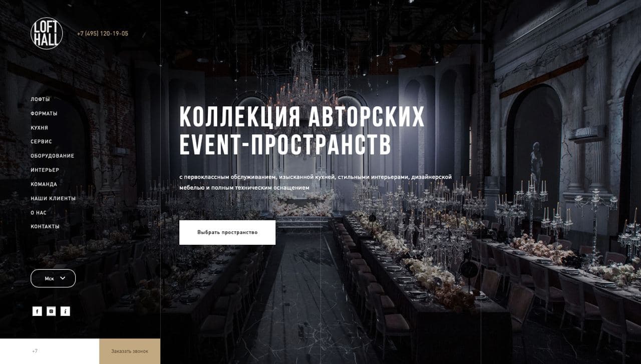Select Сервис in the side menu

point(41,142)
